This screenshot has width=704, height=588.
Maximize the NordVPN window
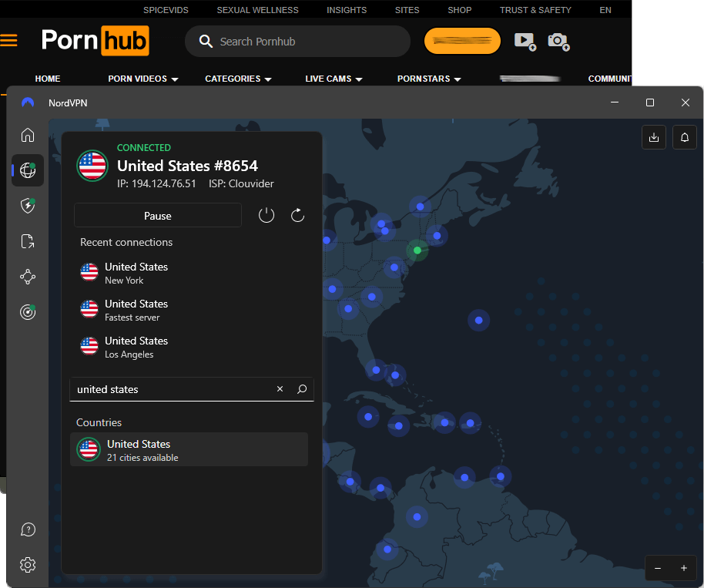(649, 102)
